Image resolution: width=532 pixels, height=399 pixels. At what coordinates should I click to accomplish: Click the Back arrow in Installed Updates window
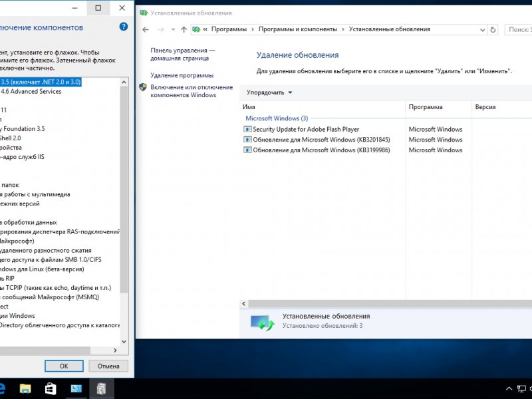[x=146, y=29]
